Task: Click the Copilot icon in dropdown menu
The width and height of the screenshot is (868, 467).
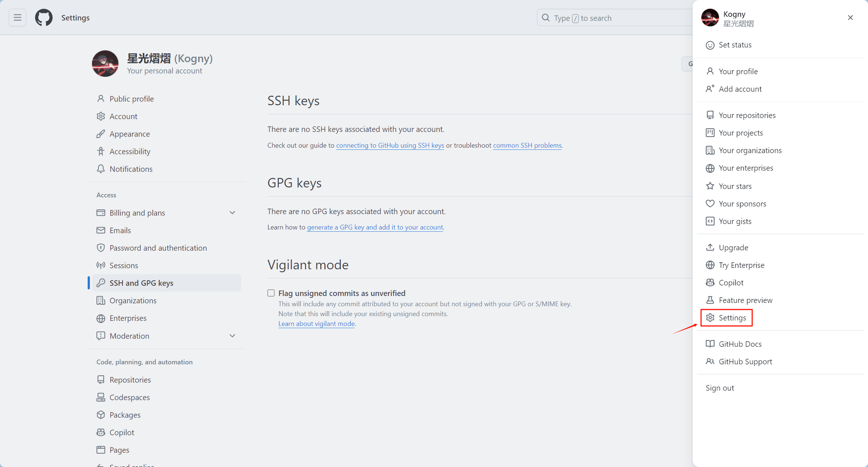Action: [709, 282]
